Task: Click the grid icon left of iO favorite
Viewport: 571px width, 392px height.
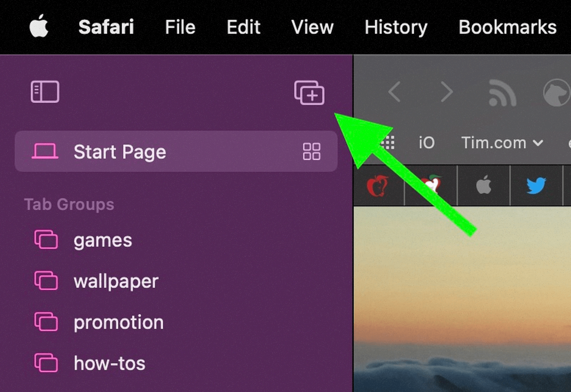Action: (389, 143)
